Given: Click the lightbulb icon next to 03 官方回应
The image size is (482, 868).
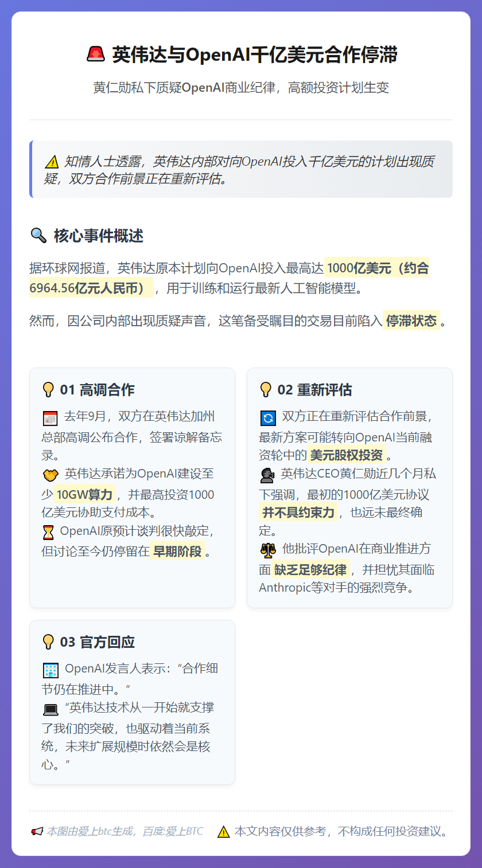Looking at the screenshot, I should [48, 642].
